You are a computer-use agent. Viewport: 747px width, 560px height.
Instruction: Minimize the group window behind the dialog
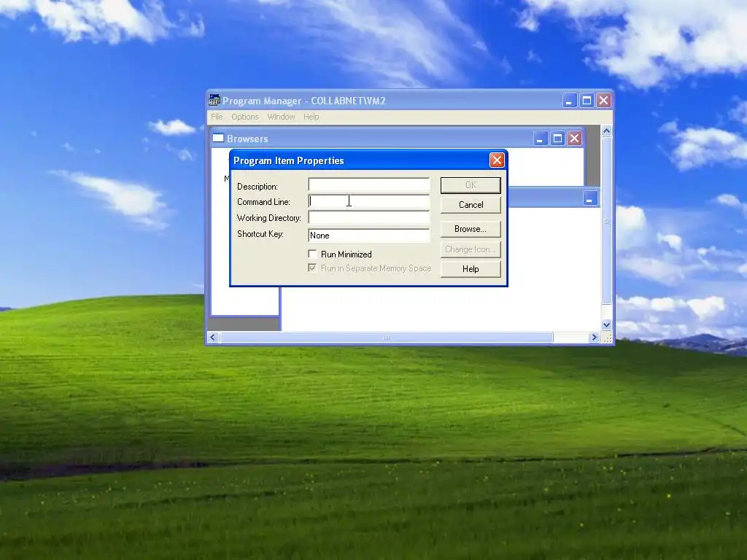[x=589, y=198]
